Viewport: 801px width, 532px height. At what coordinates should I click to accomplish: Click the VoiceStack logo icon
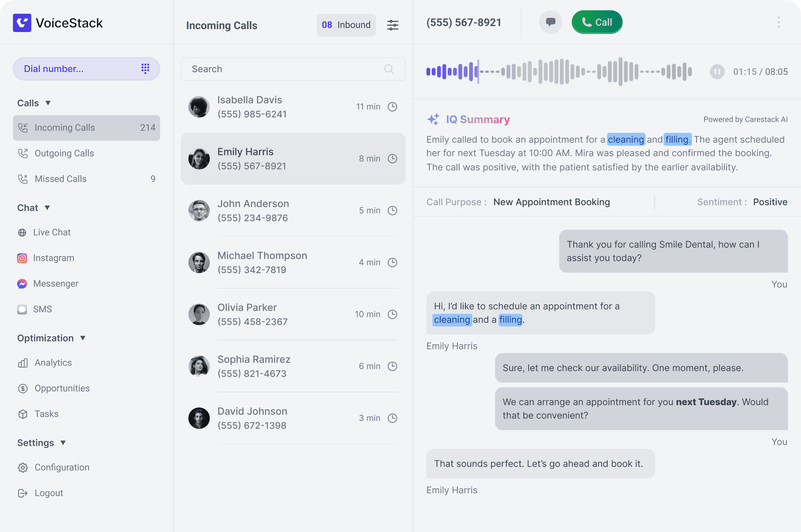(22, 23)
